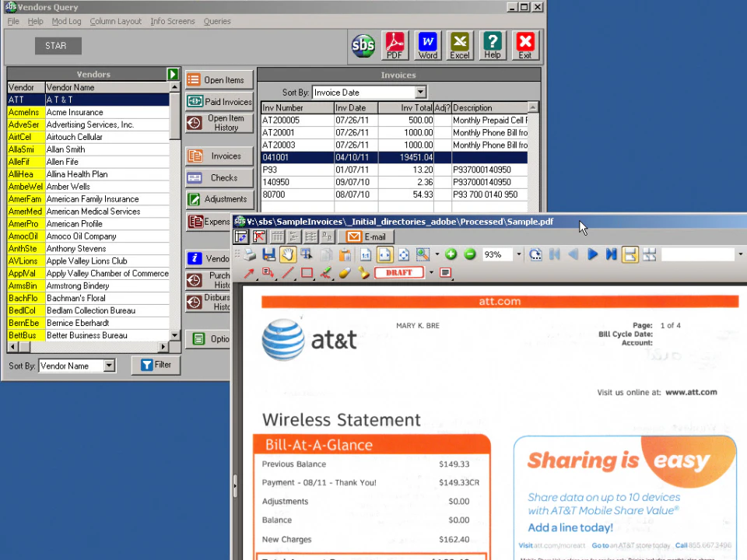This screenshot has height=560, width=747.
Task: Click the vendors list horizontal scrollbar right arrow
Action: coord(163,347)
